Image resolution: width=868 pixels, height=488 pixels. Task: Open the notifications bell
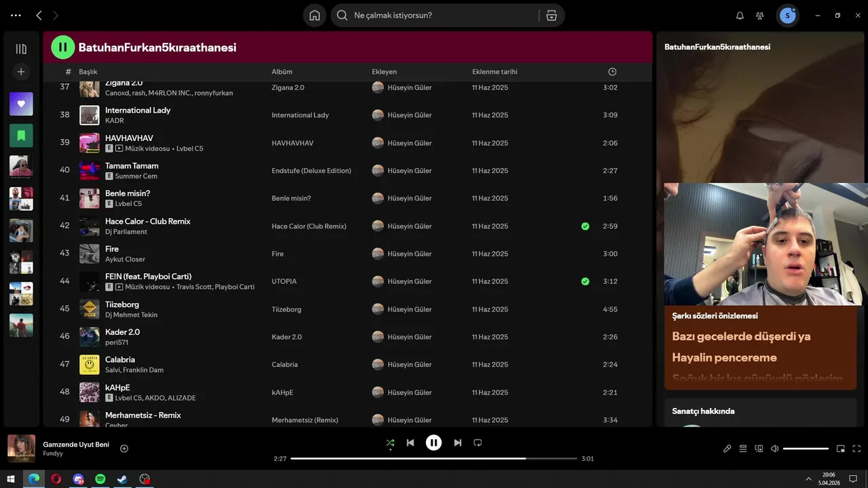click(x=740, y=16)
